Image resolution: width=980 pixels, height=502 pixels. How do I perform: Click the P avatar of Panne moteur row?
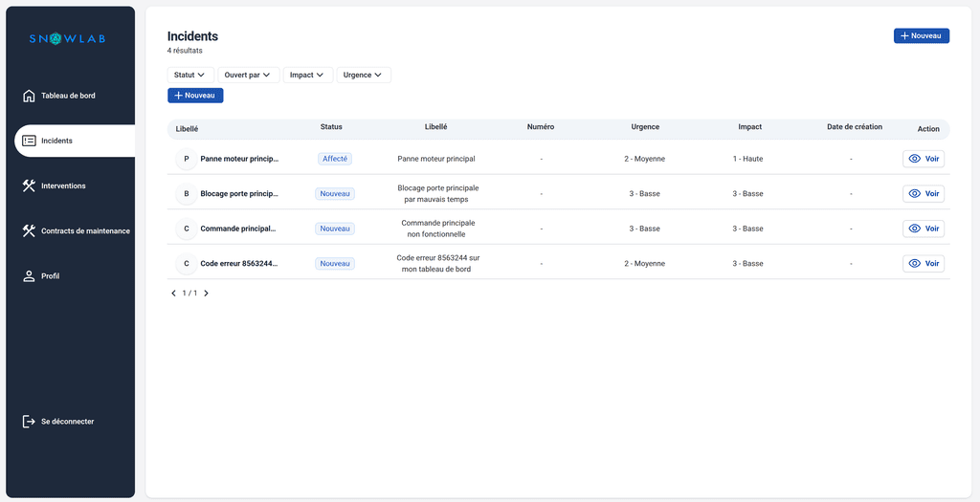[x=187, y=160]
